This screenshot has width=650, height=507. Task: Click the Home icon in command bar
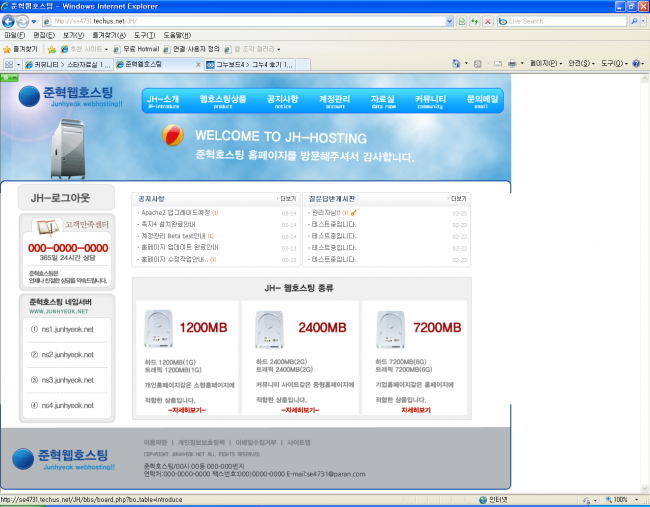(x=455, y=64)
